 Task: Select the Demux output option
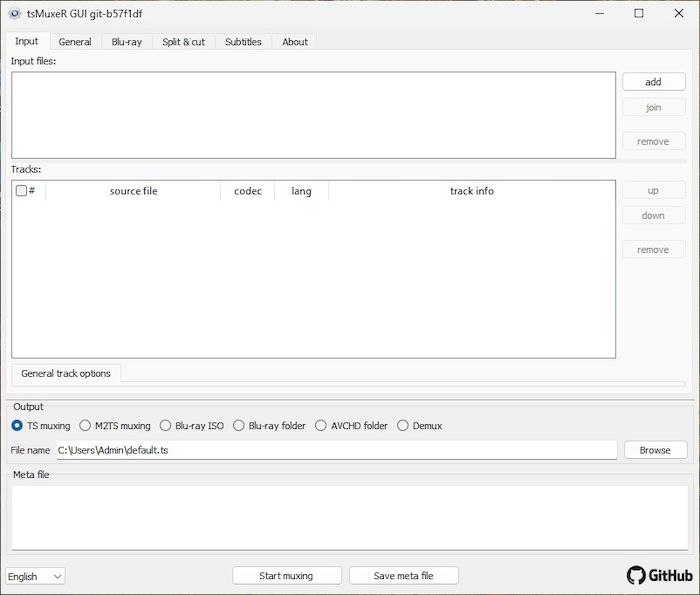[403, 426]
